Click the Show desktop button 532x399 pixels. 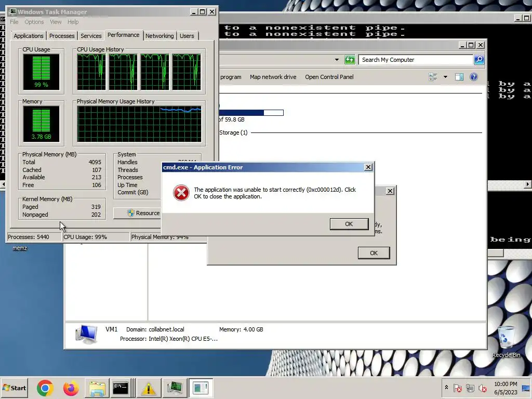(x=527, y=388)
